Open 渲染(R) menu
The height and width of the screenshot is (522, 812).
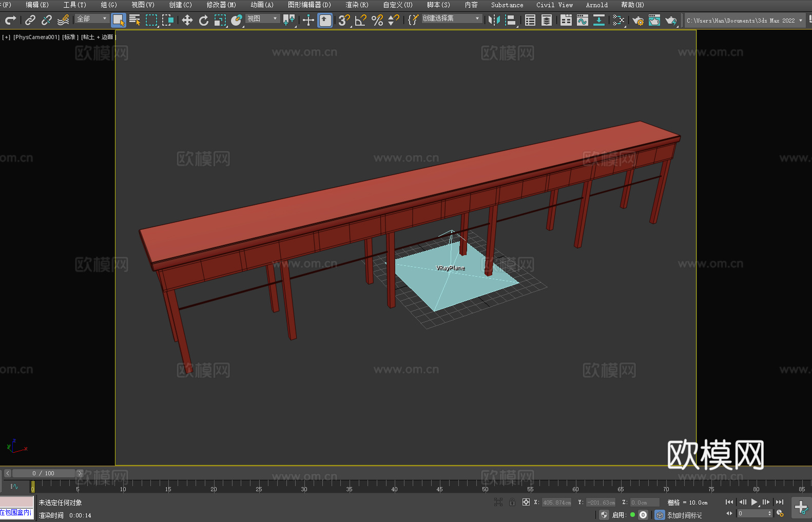357,5
